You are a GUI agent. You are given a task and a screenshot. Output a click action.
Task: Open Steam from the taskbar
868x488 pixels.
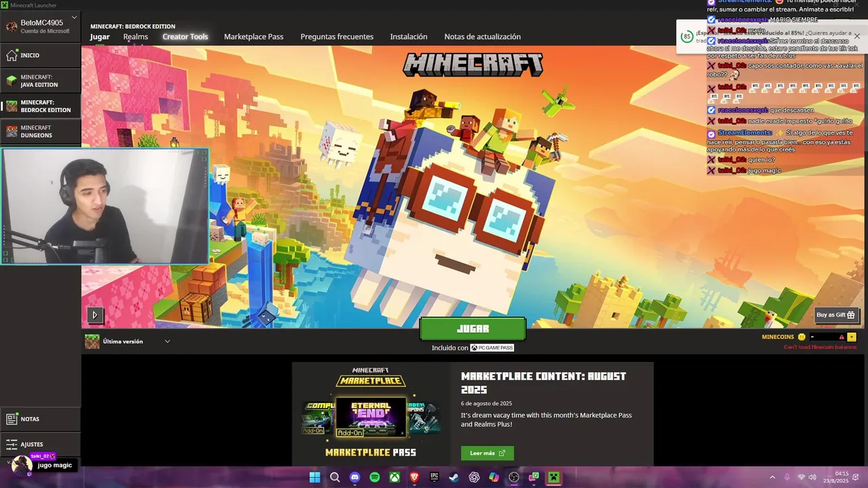(454, 477)
